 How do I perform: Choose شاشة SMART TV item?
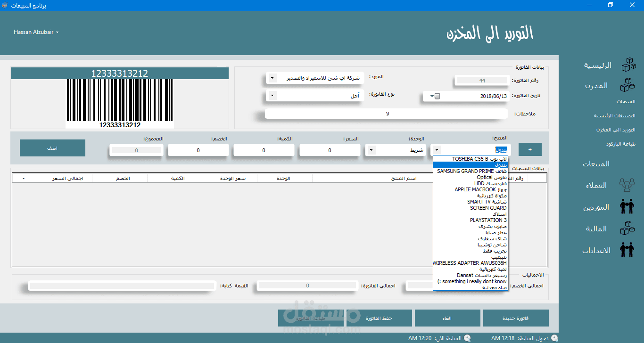471,202
